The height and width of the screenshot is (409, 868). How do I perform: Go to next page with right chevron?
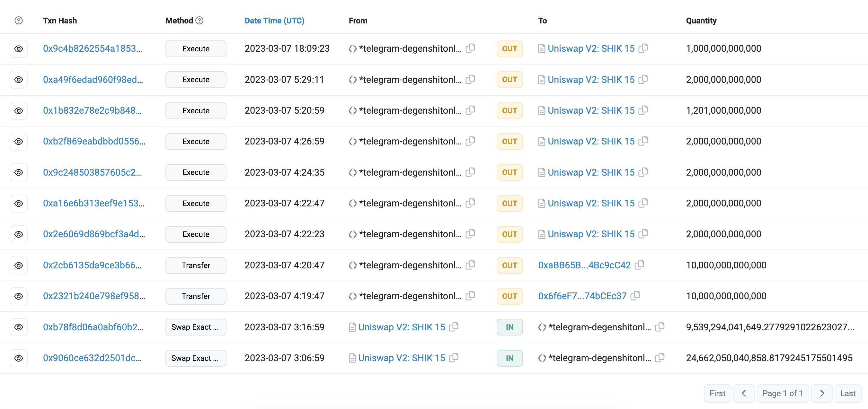pyautogui.click(x=821, y=393)
